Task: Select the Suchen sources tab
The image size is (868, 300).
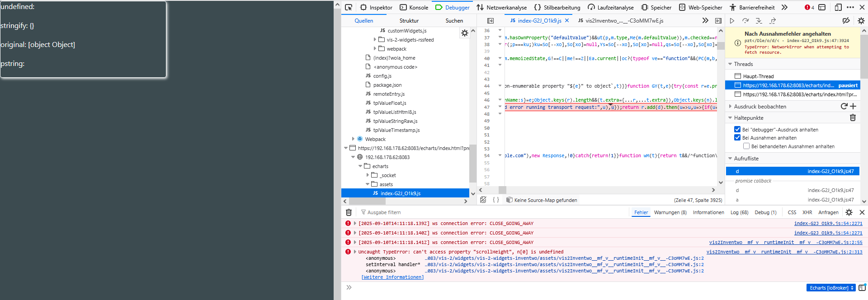Action: 454,21
